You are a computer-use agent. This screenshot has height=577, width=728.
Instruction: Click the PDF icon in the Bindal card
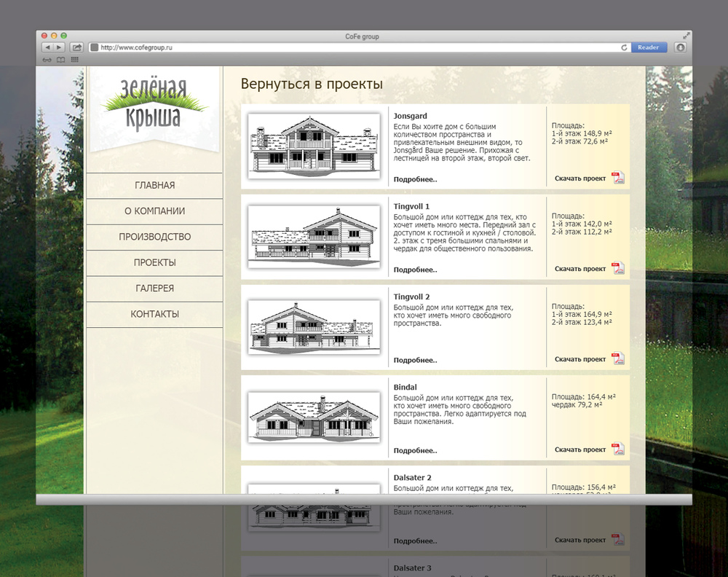click(618, 449)
